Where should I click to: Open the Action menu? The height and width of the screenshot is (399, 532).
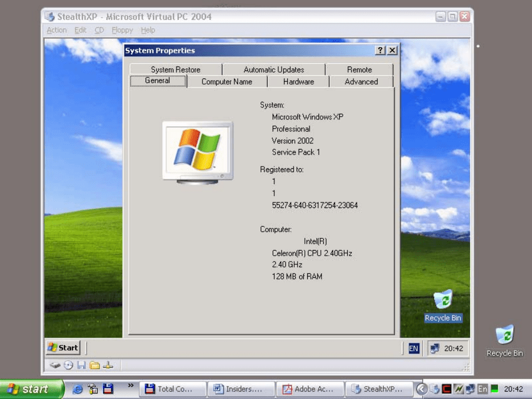pos(57,30)
